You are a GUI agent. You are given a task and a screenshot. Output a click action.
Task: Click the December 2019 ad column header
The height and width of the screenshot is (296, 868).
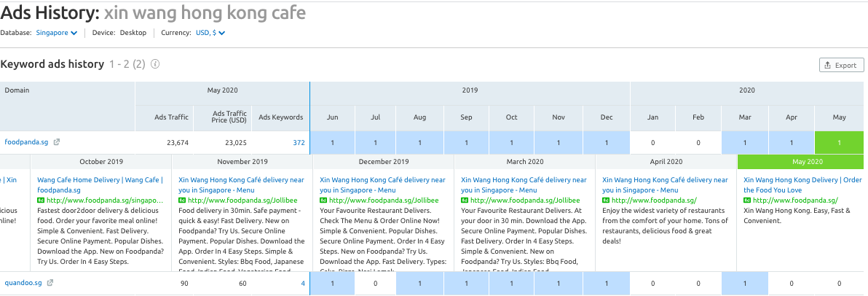pyautogui.click(x=384, y=162)
